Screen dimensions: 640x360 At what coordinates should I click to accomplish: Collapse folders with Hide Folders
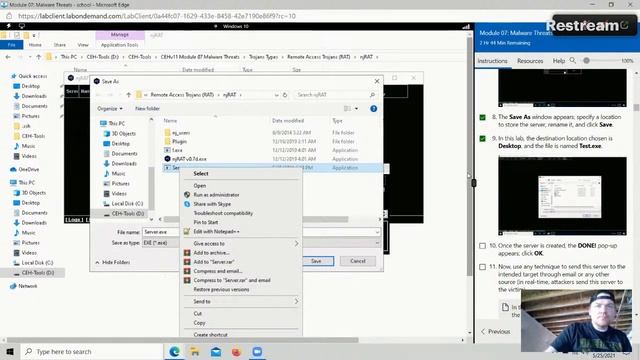112,262
